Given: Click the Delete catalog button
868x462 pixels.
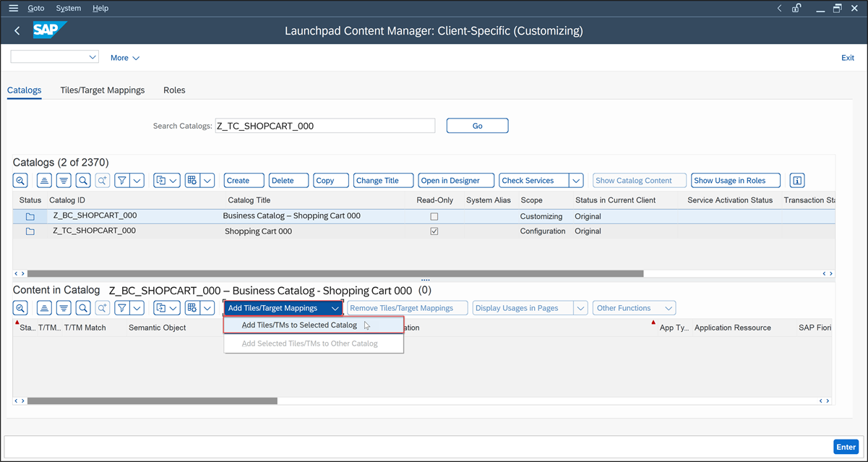Looking at the screenshot, I should (x=288, y=181).
